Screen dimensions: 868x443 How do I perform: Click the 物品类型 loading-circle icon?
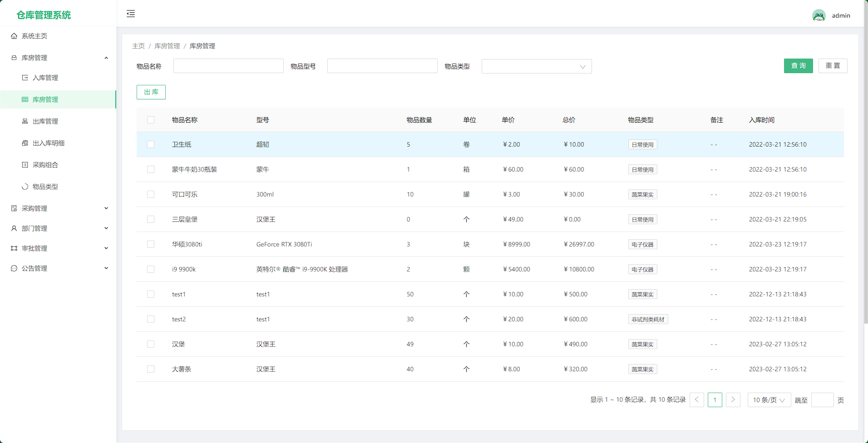click(x=25, y=187)
